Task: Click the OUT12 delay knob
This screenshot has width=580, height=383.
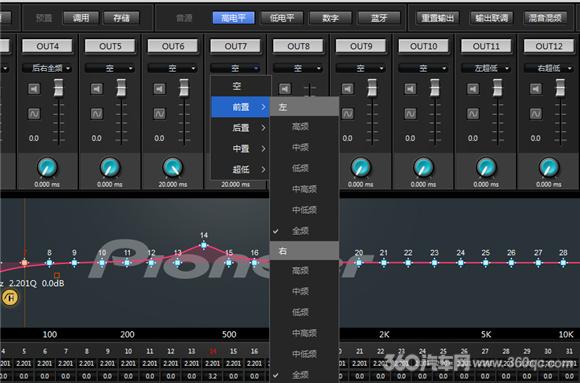Action: point(549,167)
